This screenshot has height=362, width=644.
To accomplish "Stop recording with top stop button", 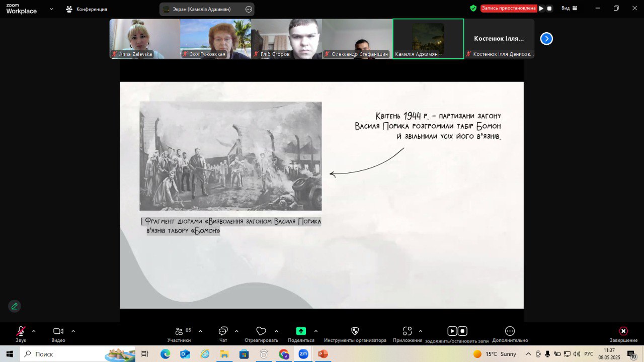I will coord(549,8).
